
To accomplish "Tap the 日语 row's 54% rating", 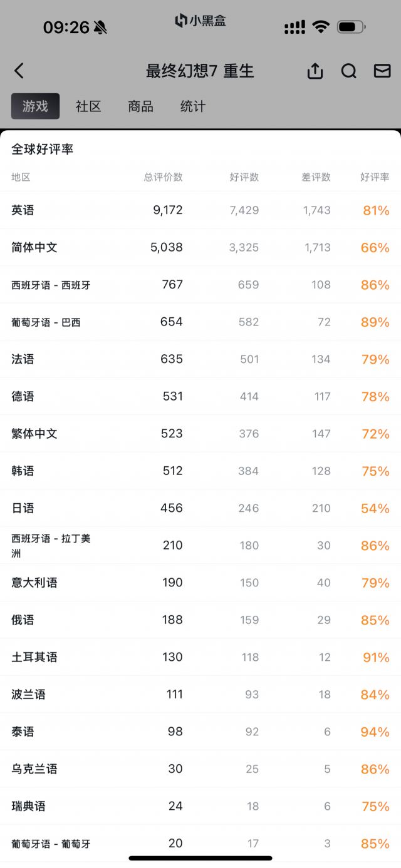I will coord(375,508).
